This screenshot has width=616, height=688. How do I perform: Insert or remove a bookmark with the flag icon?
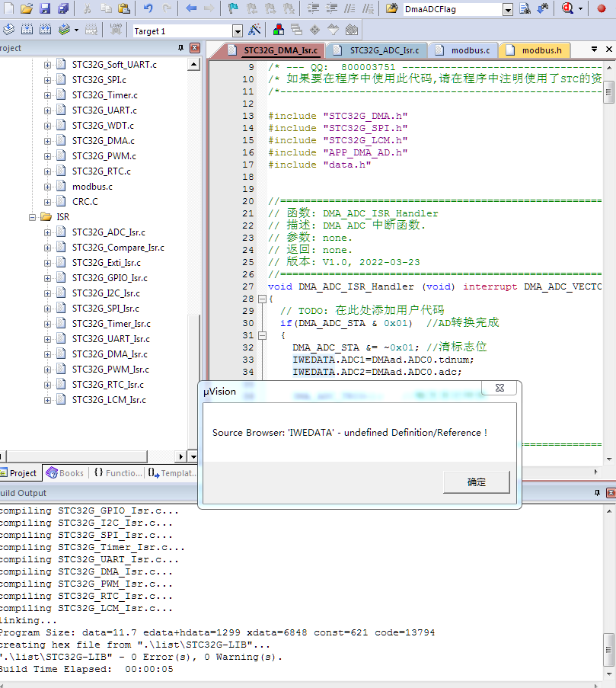point(233,8)
